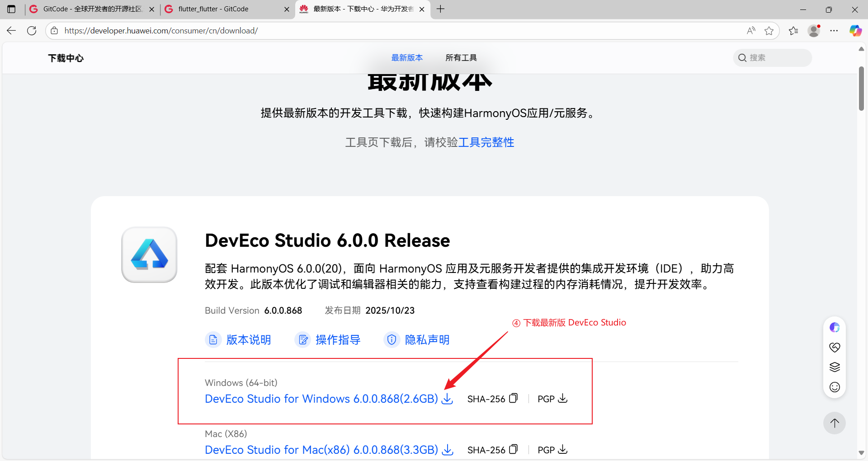Open 隐私声明 privacy statement
This screenshot has width=868, height=461.
click(427, 340)
